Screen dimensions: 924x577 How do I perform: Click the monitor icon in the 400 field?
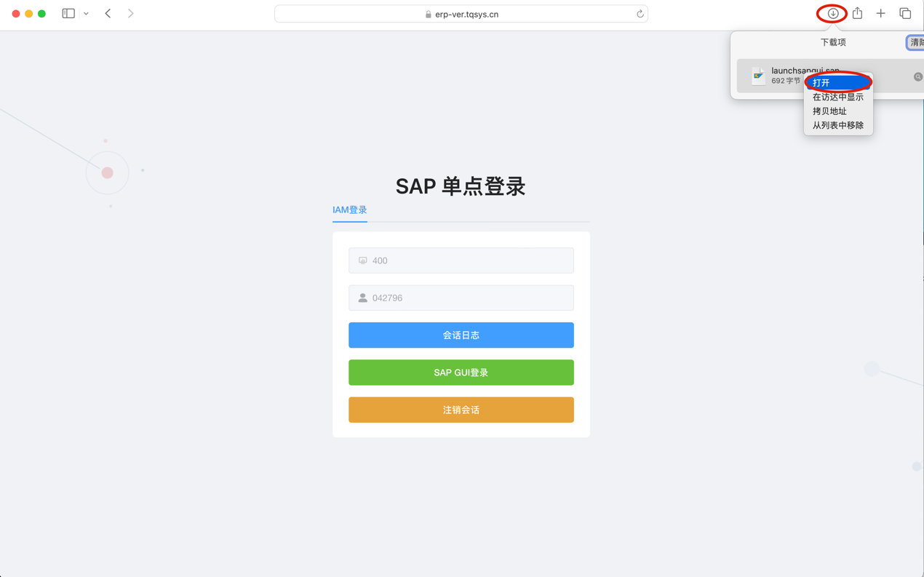click(362, 260)
